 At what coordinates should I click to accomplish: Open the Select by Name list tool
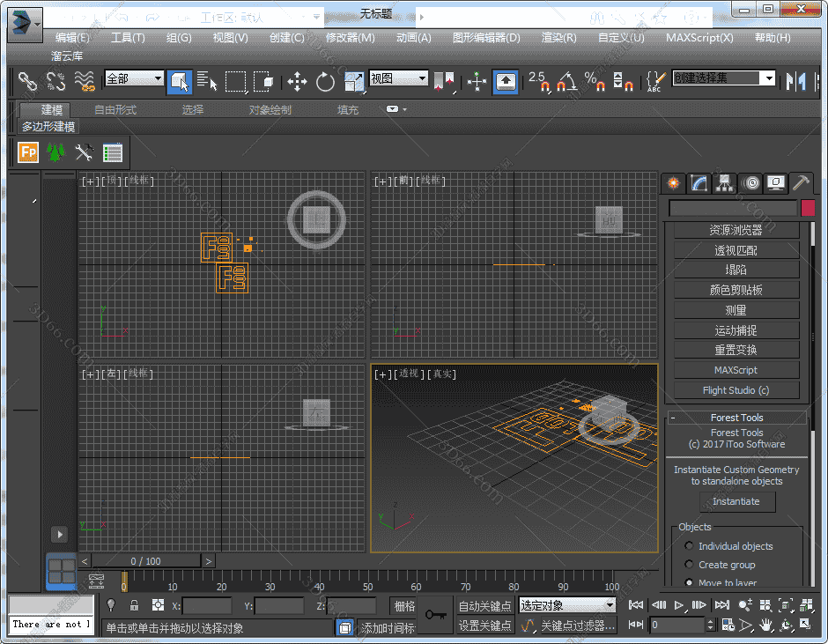coord(208,82)
